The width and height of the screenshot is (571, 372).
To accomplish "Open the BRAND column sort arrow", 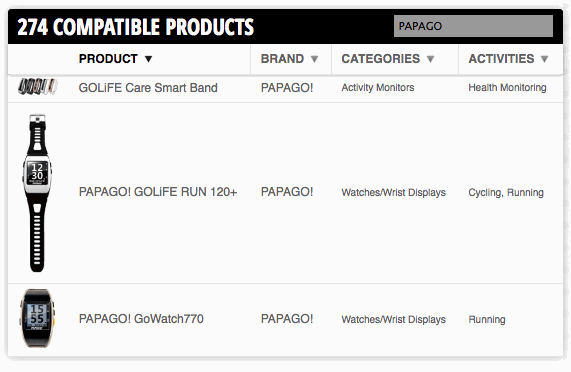I will (315, 59).
